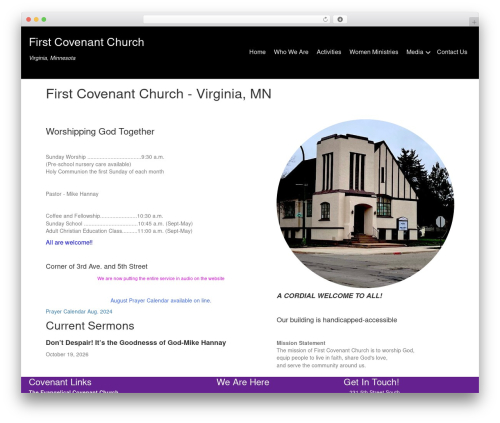Click the Get In Touch footer heading
500x423 pixels.
tap(371, 382)
